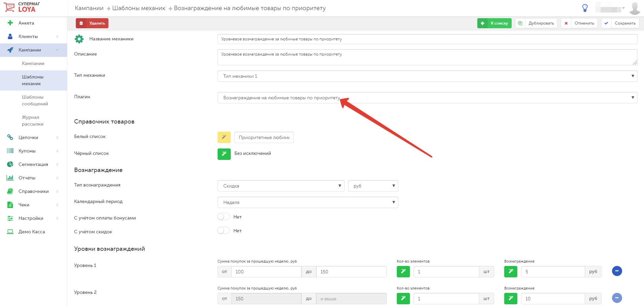
Task: Open Кампании submenu item
Action: [33, 63]
